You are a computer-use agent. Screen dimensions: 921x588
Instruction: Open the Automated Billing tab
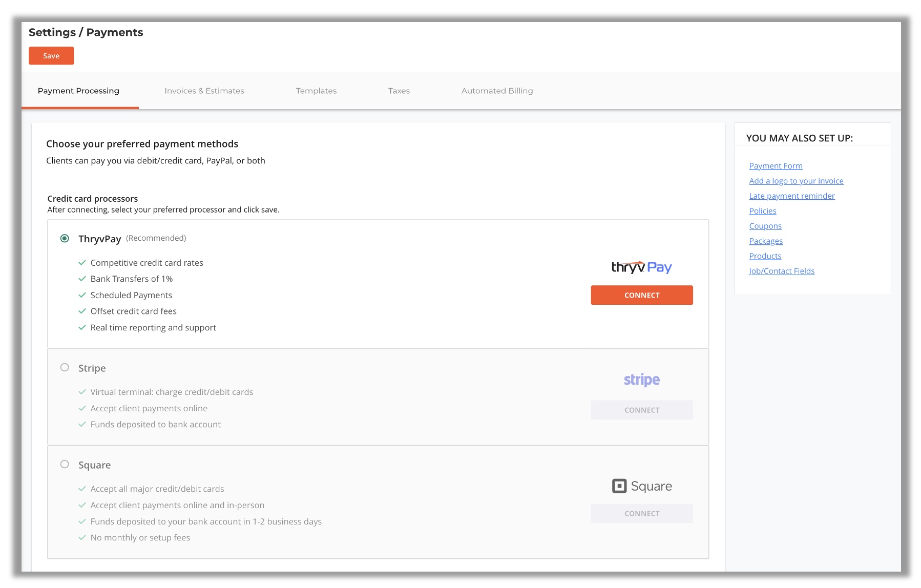497,91
